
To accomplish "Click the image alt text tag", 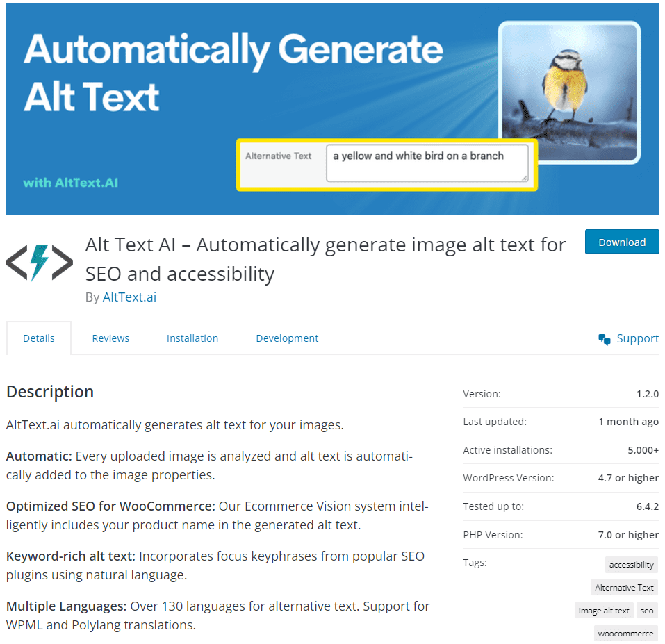I will coord(604,611).
